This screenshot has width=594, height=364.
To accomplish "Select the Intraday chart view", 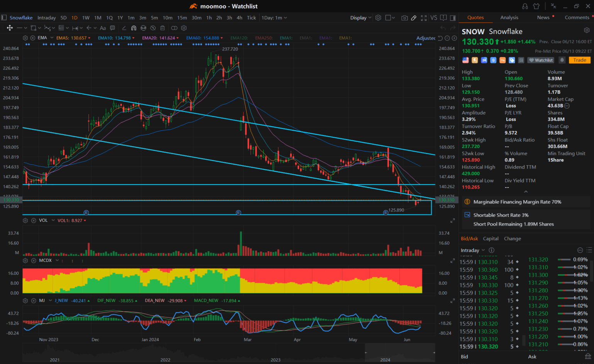I will [x=46, y=18].
